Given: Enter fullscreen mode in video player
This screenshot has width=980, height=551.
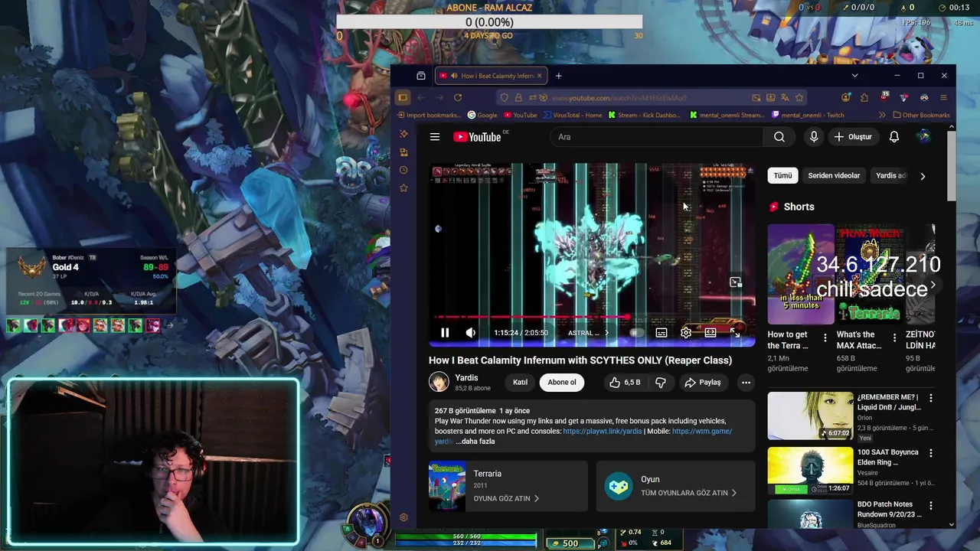Looking at the screenshot, I should (736, 333).
